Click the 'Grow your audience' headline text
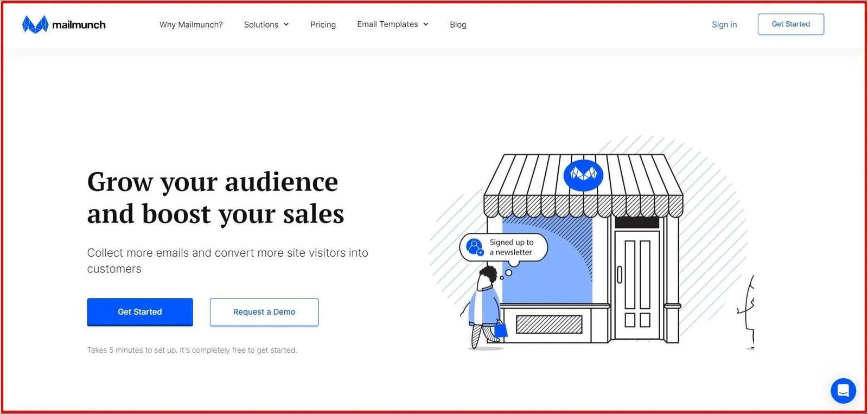The width and height of the screenshot is (868, 414). click(215, 198)
